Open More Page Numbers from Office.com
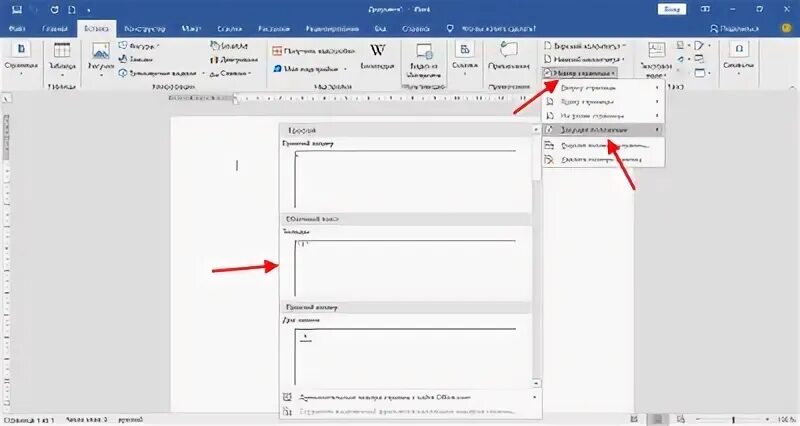Viewport: 800px width, 426px height. [409, 397]
